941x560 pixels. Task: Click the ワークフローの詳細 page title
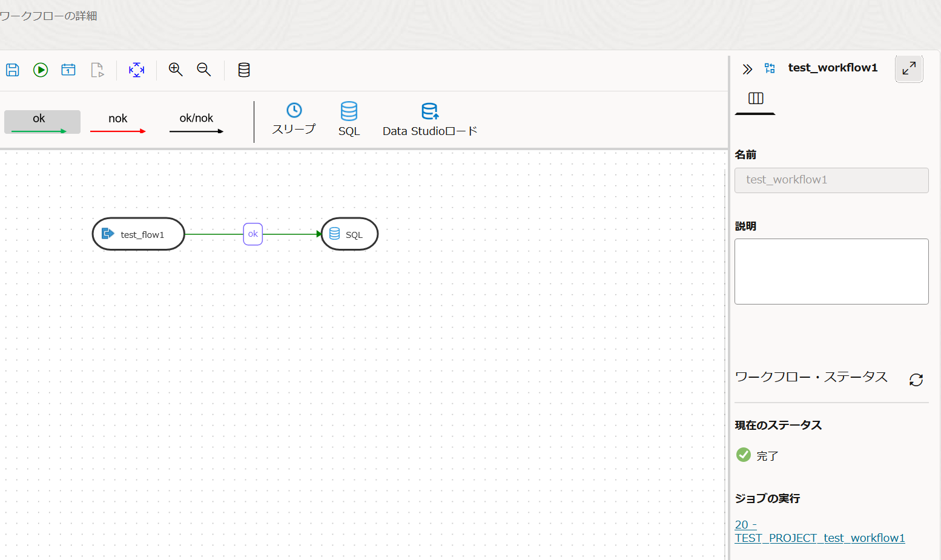[48, 16]
